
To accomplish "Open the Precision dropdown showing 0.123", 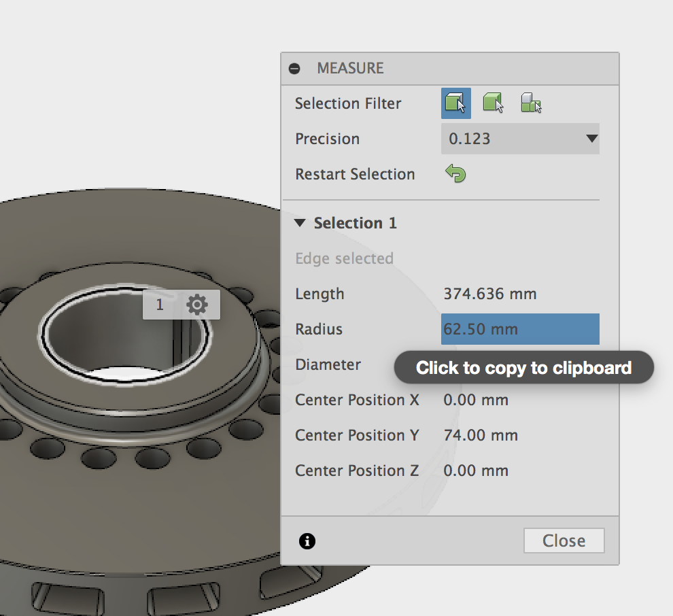I will (520, 139).
